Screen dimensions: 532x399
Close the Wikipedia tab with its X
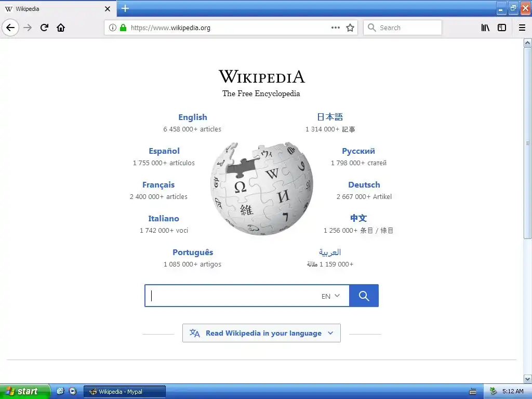(x=108, y=9)
